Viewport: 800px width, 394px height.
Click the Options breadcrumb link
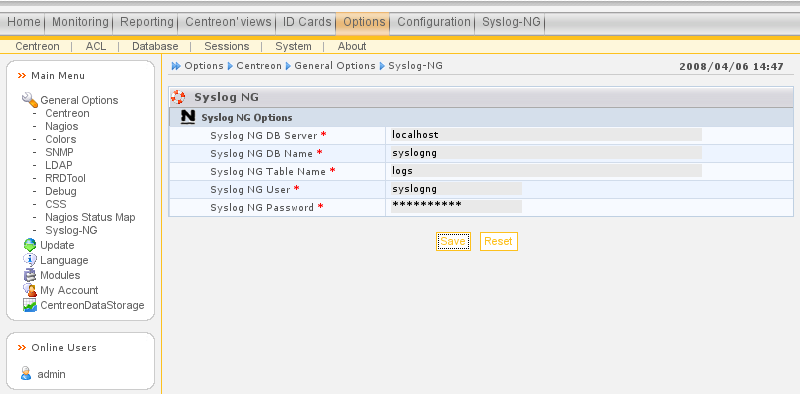pyautogui.click(x=204, y=66)
